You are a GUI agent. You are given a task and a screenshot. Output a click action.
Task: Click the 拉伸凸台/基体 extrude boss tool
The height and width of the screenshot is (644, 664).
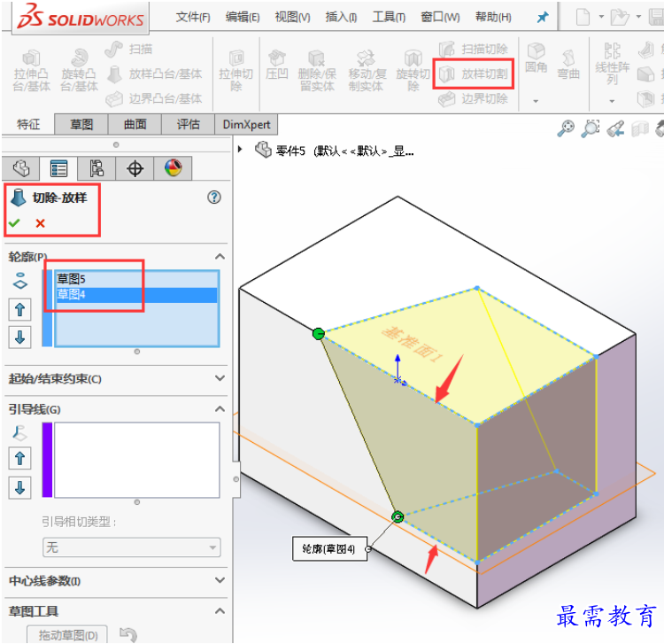tap(31, 71)
